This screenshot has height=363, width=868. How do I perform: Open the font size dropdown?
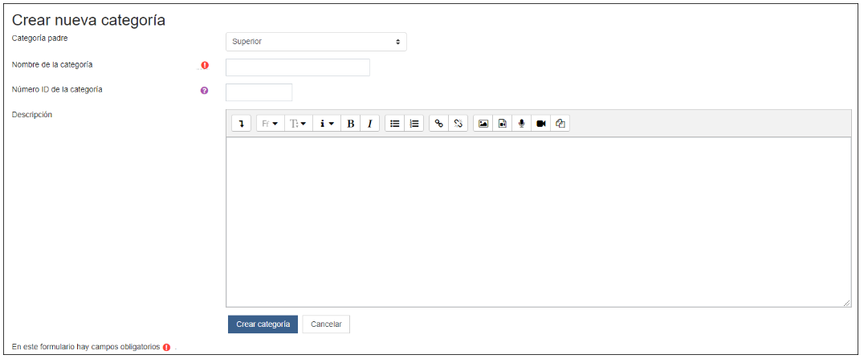click(x=298, y=124)
